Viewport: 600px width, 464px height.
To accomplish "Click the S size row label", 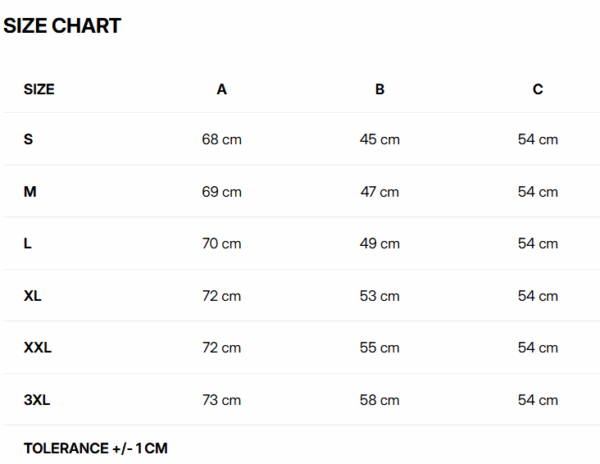I will pos(28,139).
